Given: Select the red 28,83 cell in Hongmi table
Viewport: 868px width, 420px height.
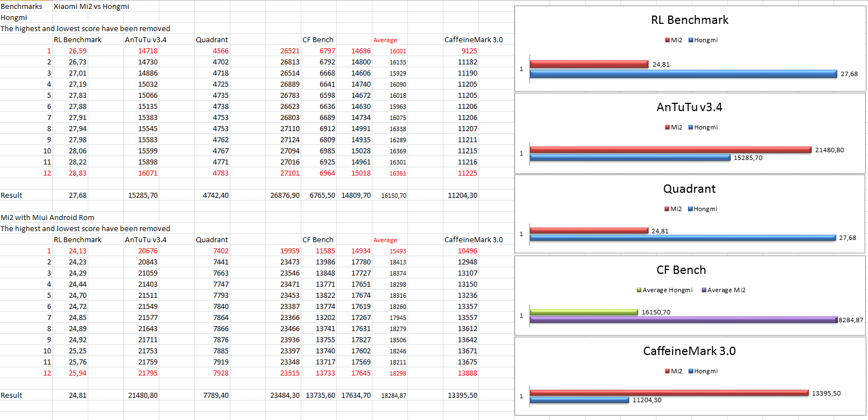Looking at the screenshot, I should [77, 173].
